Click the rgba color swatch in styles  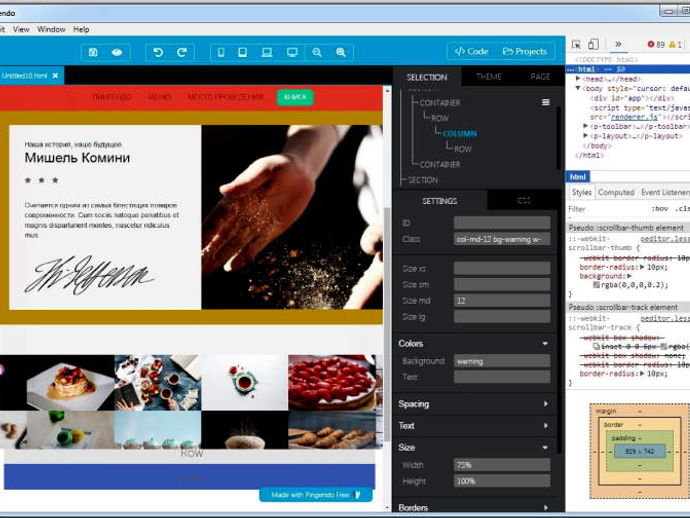(x=596, y=285)
